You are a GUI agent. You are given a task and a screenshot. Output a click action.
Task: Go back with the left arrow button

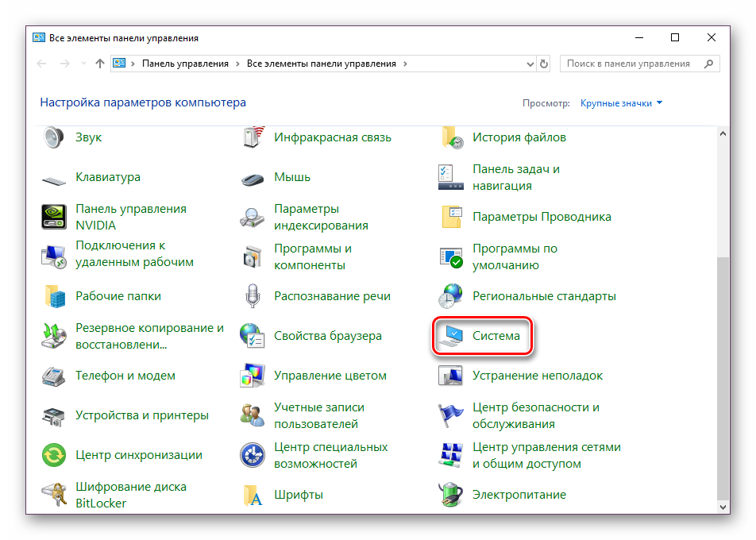(42, 64)
